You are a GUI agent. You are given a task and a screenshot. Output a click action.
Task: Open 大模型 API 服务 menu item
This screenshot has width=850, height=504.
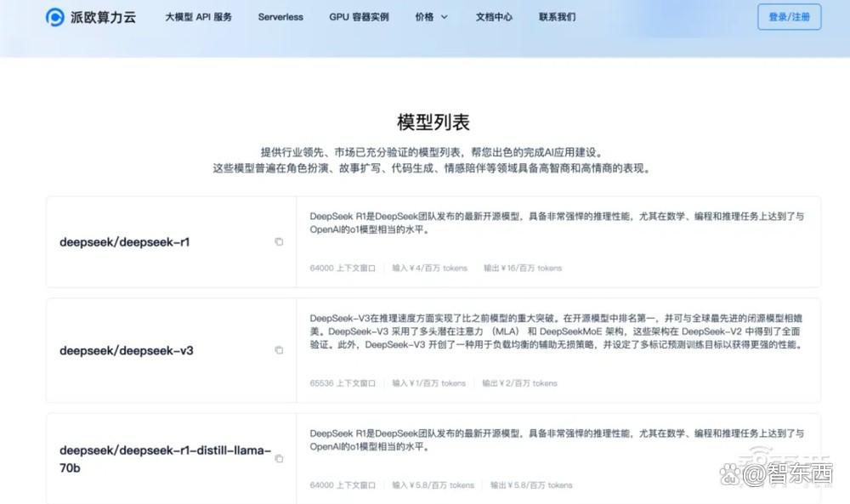[x=198, y=17]
